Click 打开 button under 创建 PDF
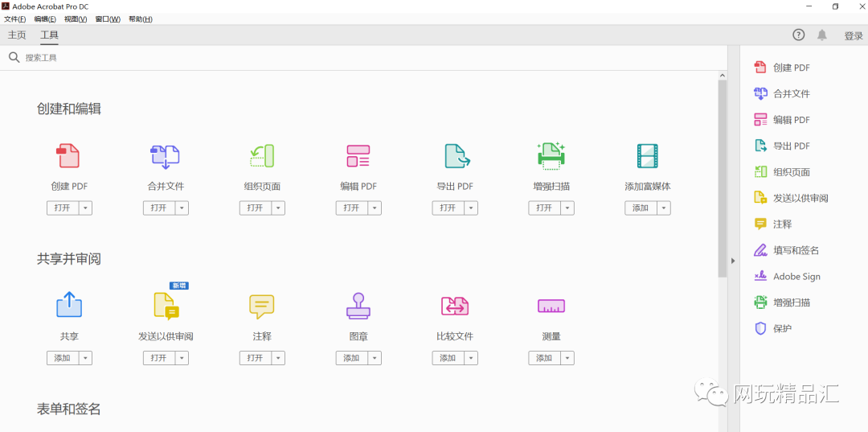Viewport: 868px width, 432px height. coord(63,208)
